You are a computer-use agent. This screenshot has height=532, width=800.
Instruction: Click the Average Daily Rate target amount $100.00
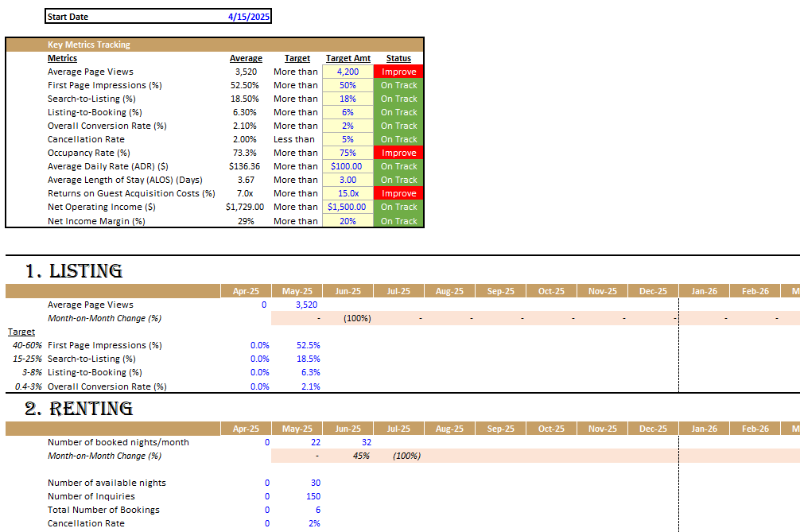[x=347, y=166]
